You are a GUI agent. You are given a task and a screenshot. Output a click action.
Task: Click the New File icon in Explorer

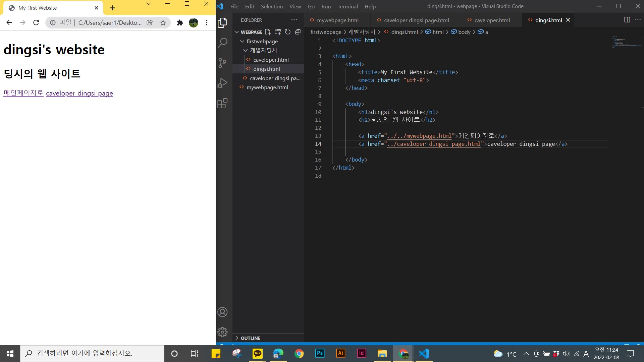(268, 32)
